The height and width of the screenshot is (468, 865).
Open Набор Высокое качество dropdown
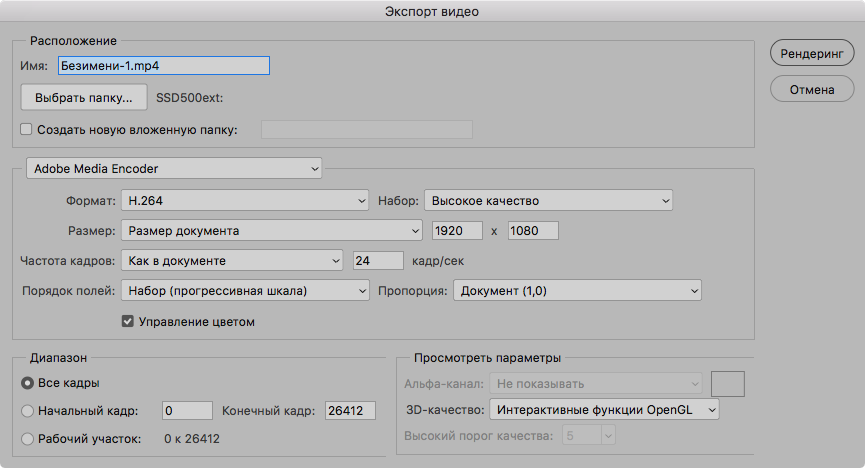coord(548,201)
